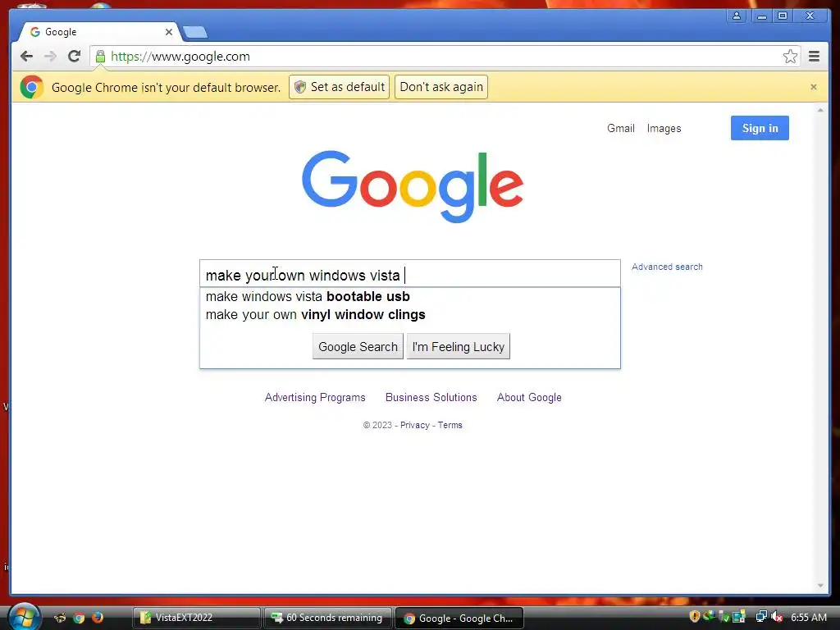
Task: Close the Google tab
Action: 169,32
